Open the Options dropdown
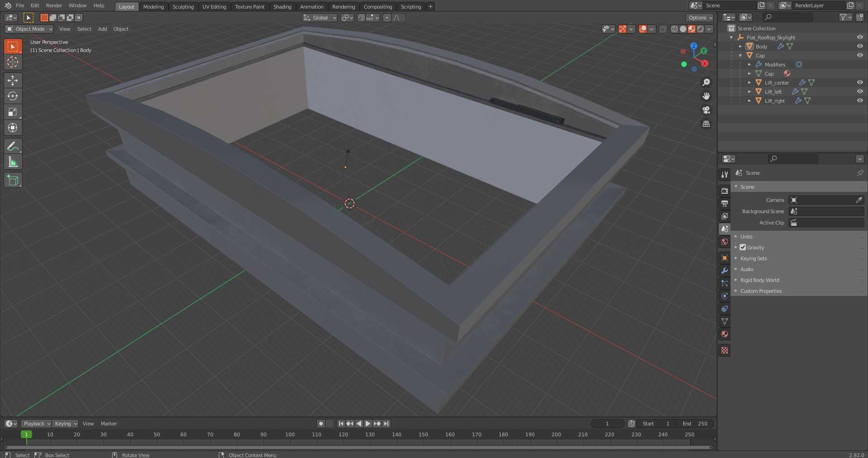 coord(700,18)
